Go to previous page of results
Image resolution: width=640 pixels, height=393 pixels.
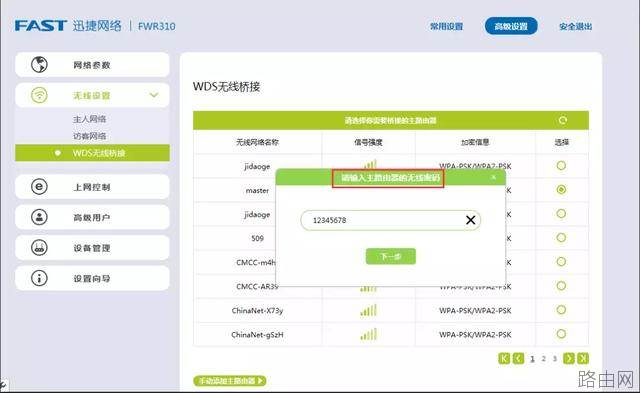pyautogui.click(x=518, y=358)
